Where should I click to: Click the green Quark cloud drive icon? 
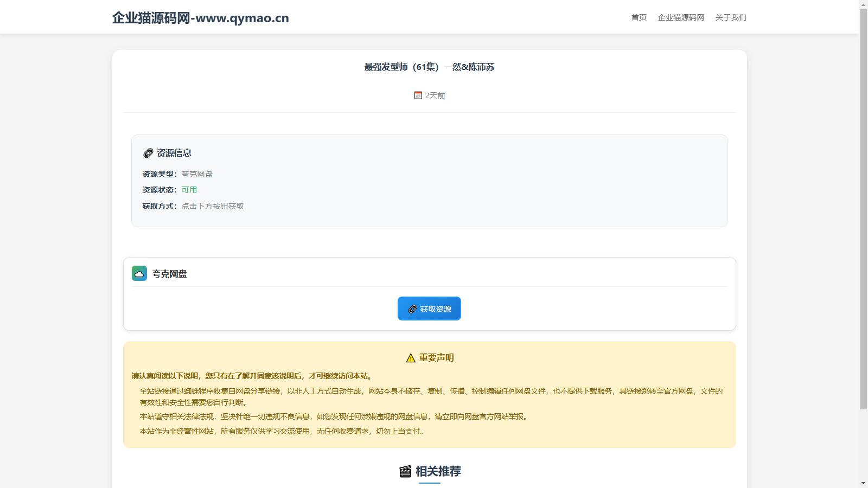click(x=139, y=273)
